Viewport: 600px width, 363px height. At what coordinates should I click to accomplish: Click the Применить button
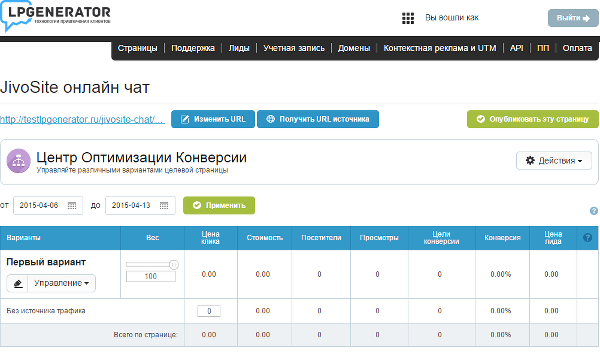tap(219, 205)
